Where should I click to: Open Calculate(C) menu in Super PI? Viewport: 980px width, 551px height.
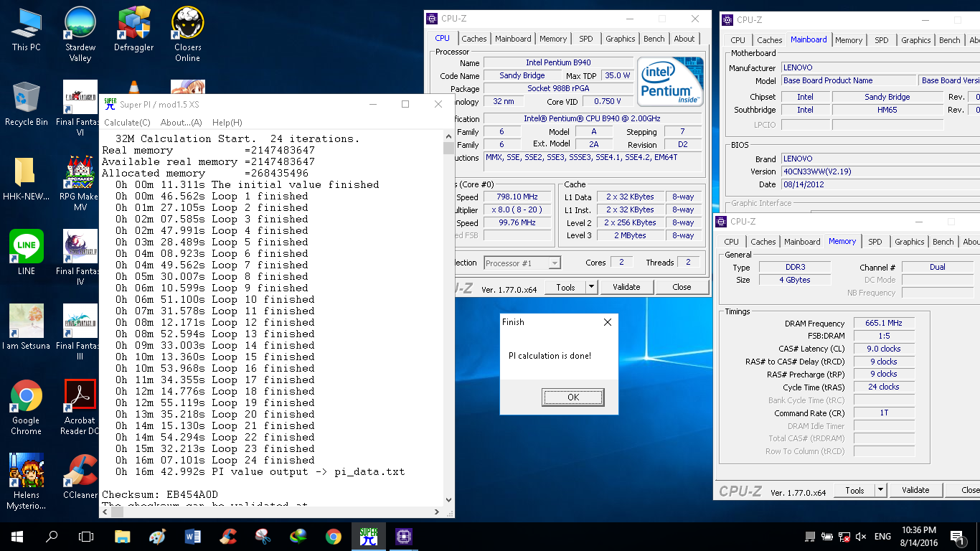coord(127,123)
